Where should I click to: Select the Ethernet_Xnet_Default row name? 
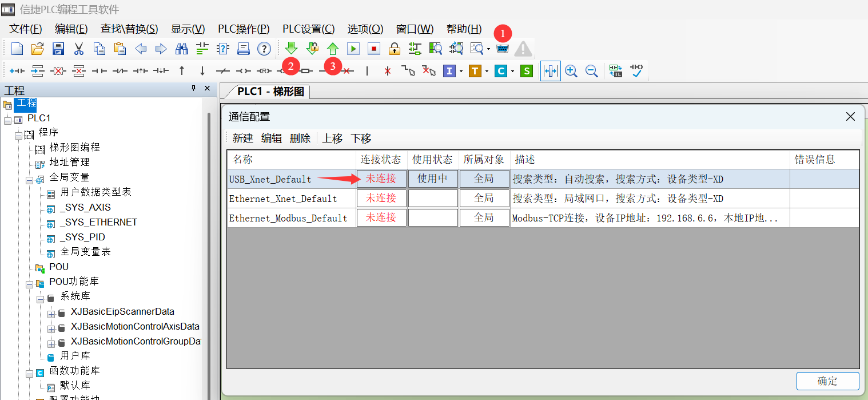coord(283,199)
